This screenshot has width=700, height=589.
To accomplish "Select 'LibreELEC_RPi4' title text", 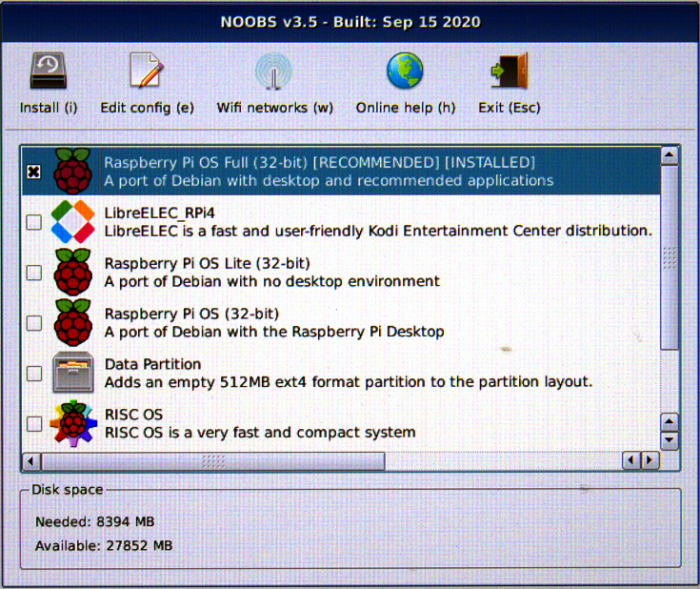I will point(159,213).
